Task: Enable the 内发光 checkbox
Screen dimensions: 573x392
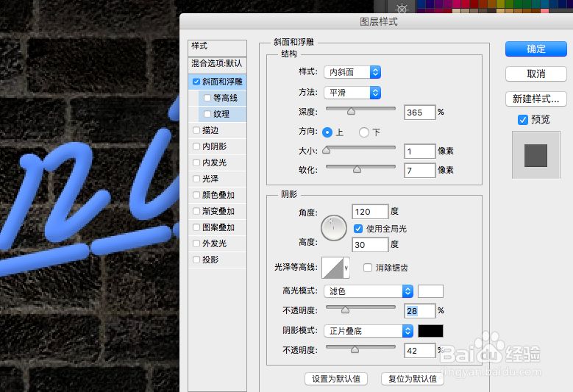Action: click(196, 163)
